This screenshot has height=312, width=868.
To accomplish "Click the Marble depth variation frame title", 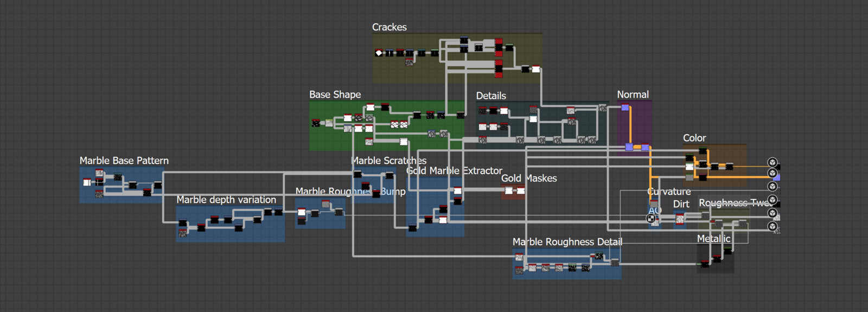I will (x=226, y=200).
